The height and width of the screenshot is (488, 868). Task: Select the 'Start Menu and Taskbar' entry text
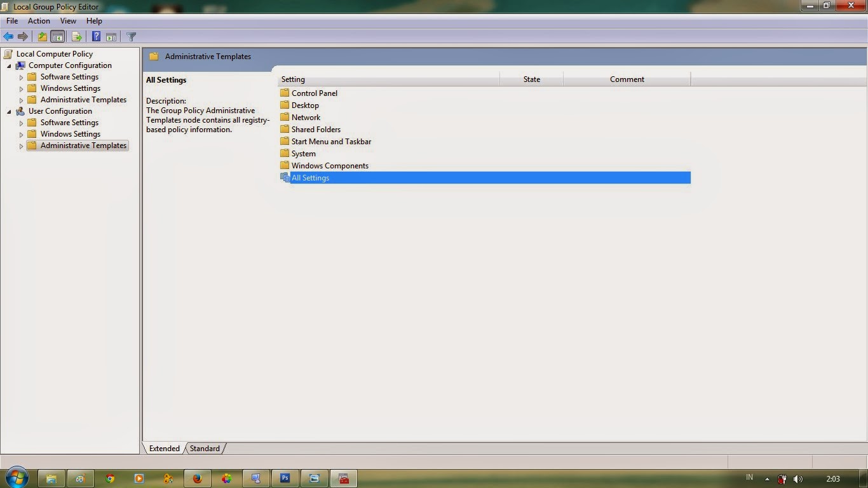[331, 142]
